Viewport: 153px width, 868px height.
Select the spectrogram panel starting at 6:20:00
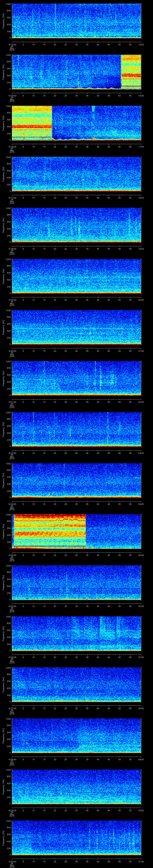77,327
